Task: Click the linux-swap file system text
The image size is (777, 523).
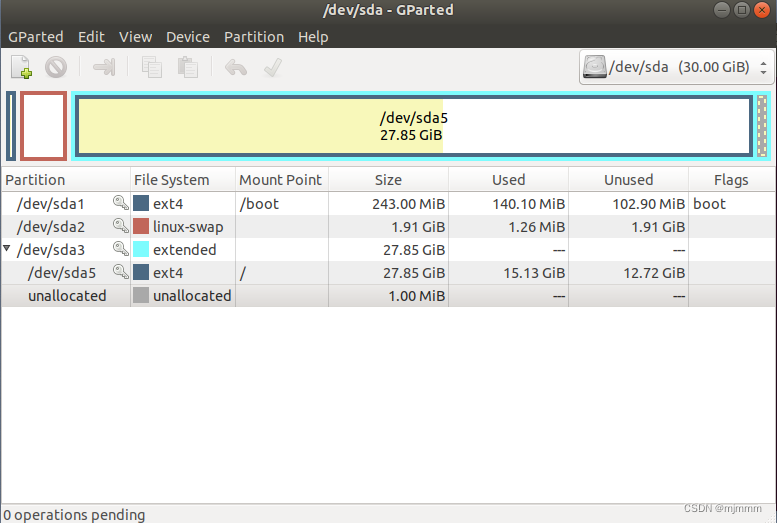Action: (188, 227)
